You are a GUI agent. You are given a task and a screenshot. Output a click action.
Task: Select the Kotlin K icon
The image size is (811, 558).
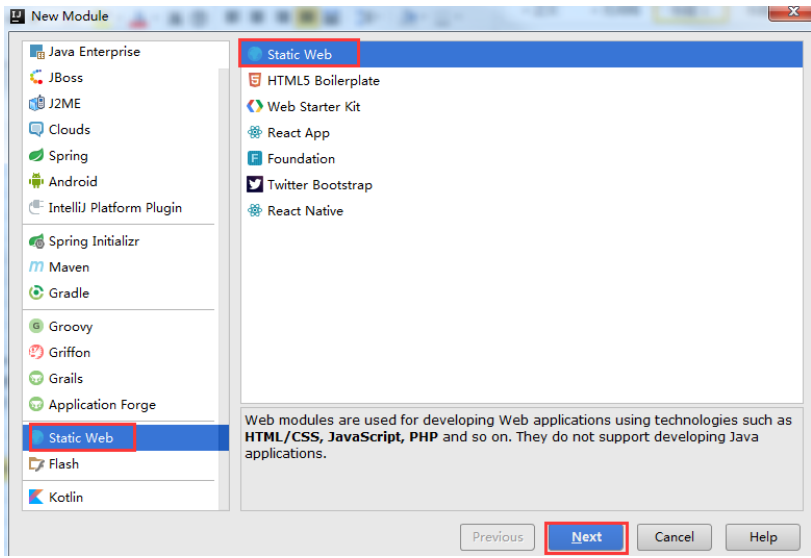point(36,497)
